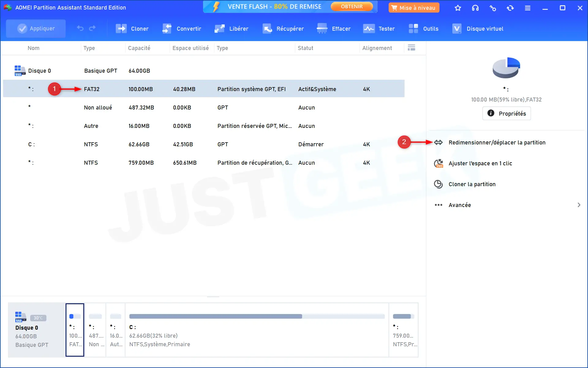Click the pie chart disk usage icon
The width and height of the screenshot is (588, 368).
pyautogui.click(x=506, y=67)
